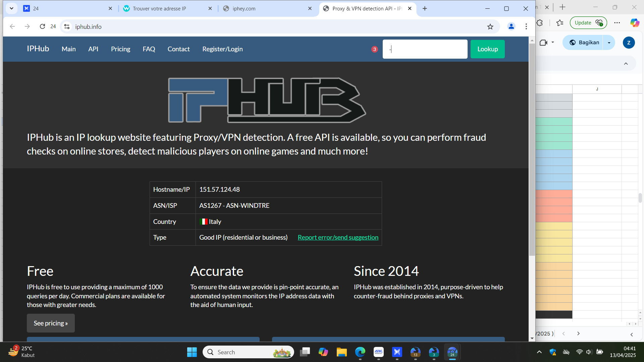Open the Z account avatar
This screenshot has height=362, width=644.
629,43
